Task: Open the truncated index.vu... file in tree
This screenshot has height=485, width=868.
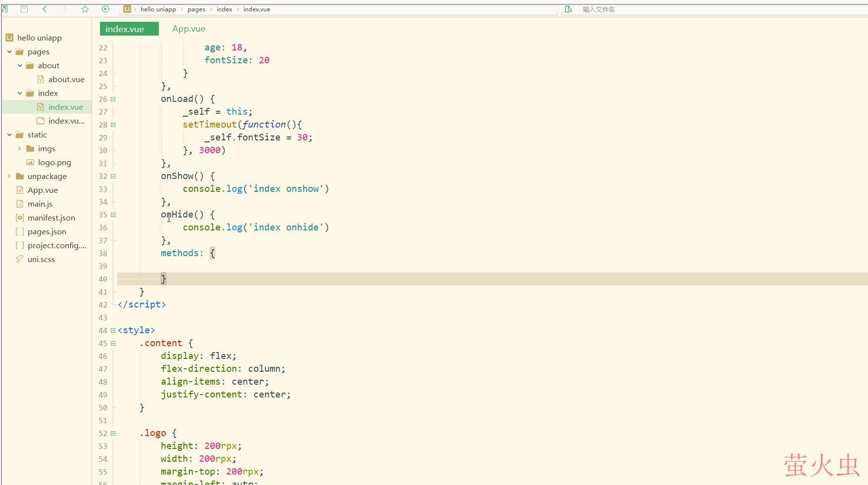Action: click(66, 121)
